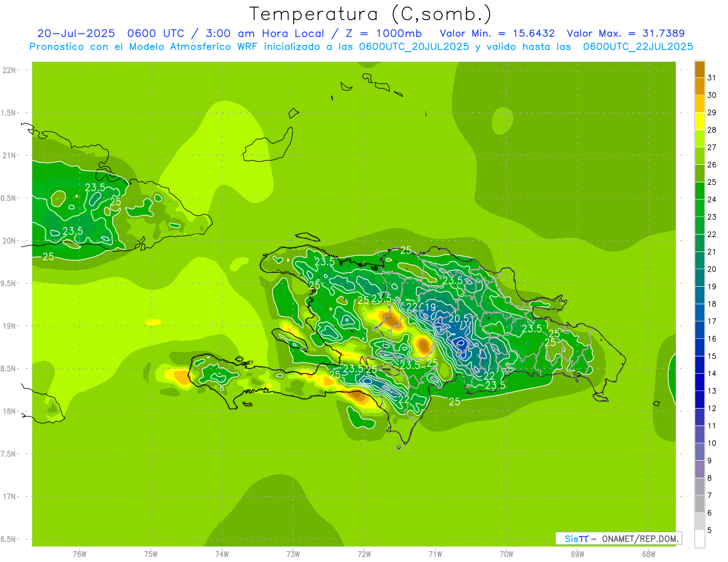
Task: Click the color scale label '22'
Action: (x=712, y=235)
